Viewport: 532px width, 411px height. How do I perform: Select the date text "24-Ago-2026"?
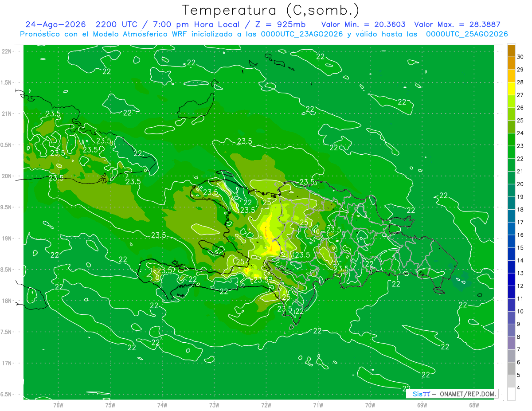pyautogui.click(x=55, y=24)
